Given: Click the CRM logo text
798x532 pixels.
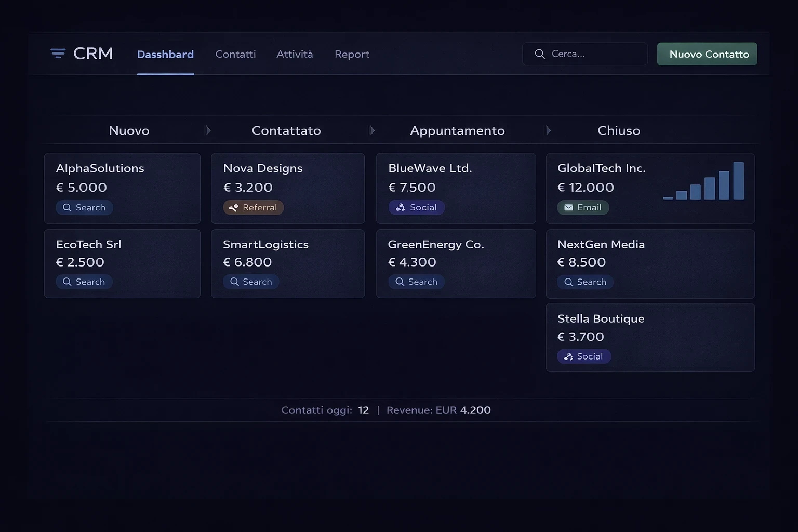Looking at the screenshot, I should pos(93,54).
